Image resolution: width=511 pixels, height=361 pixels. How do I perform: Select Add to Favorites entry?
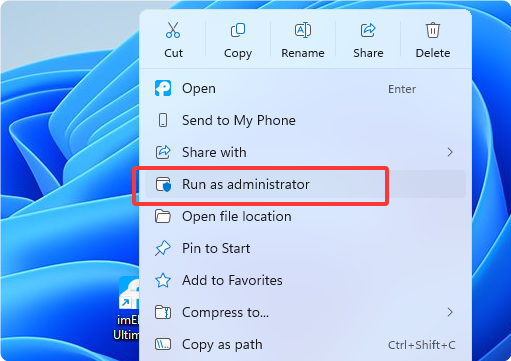click(x=305, y=280)
